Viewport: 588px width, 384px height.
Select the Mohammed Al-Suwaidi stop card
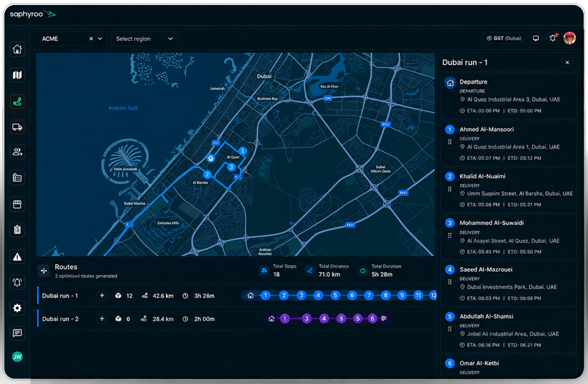(508, 237)
